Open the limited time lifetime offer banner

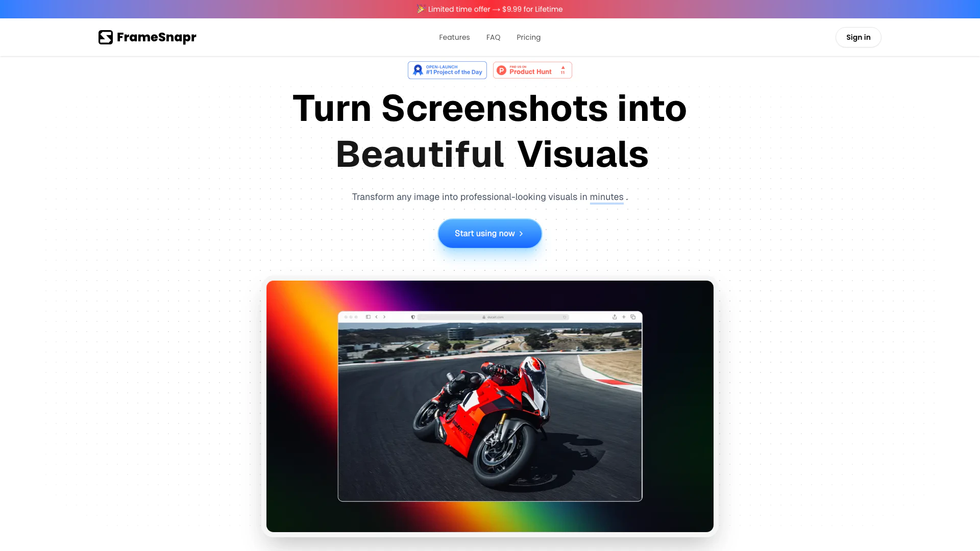[x=490, y=9]
